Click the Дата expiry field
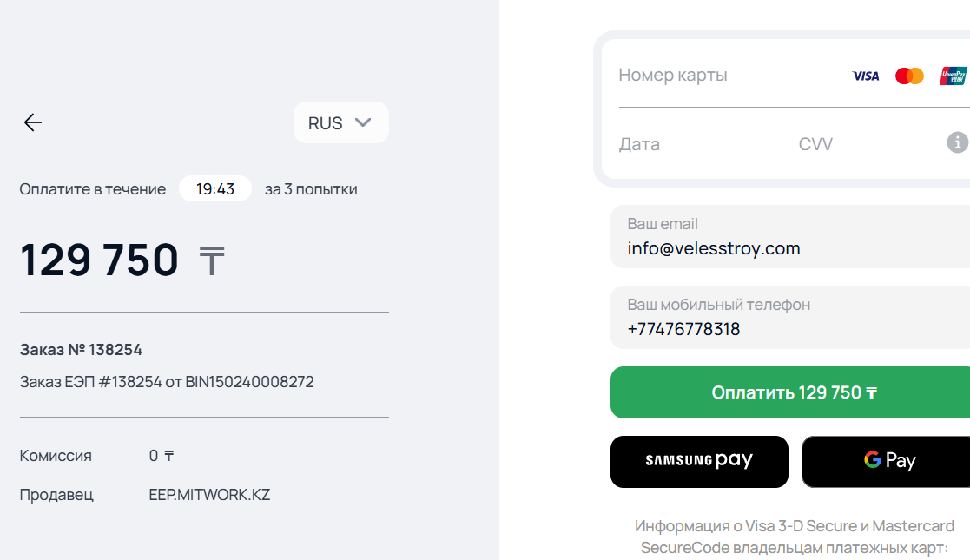This screenshot has width=970, height=560. (686, 144)
